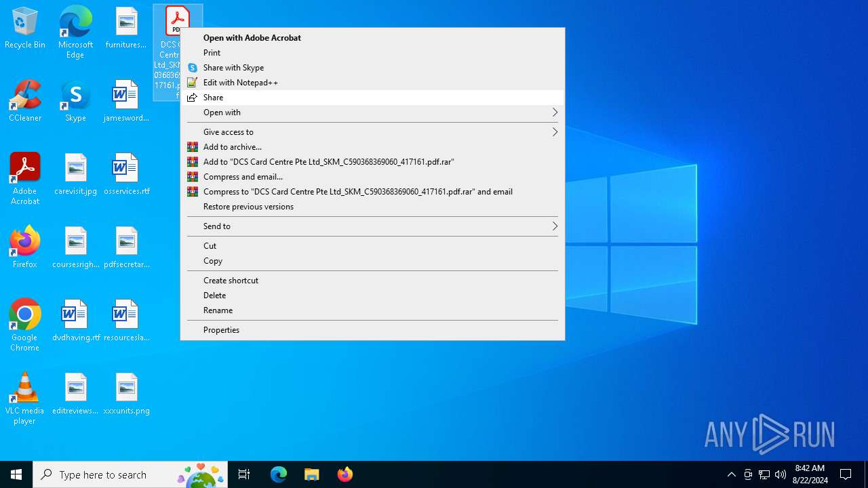Launch Firefox from the taskbar

pos(344,474)
